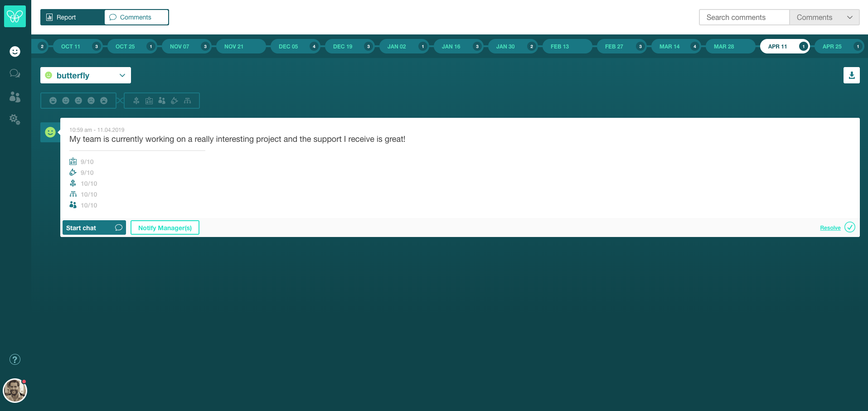Toggle the comet driver filter icon
This screenshot has width=868, height=411.
(175, 101)
